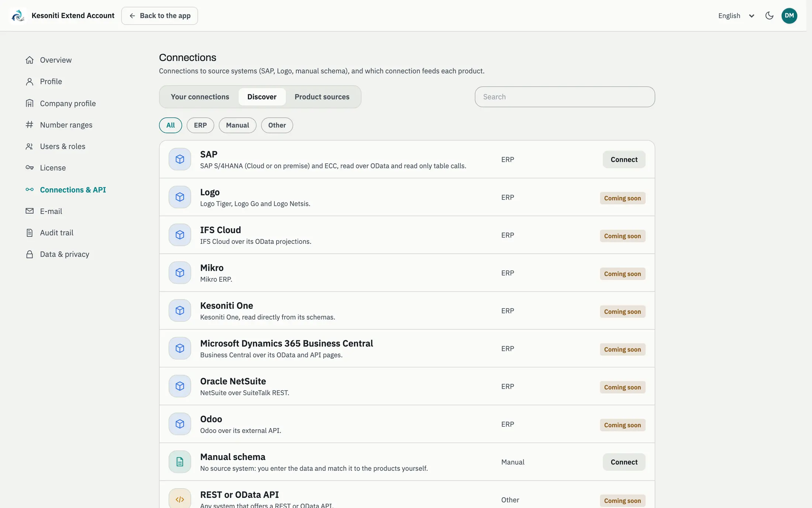The height and width of the screenshot is (508, 812).
Task: Toggle dark mode moon icon
Action: click(x=770, y=16)
